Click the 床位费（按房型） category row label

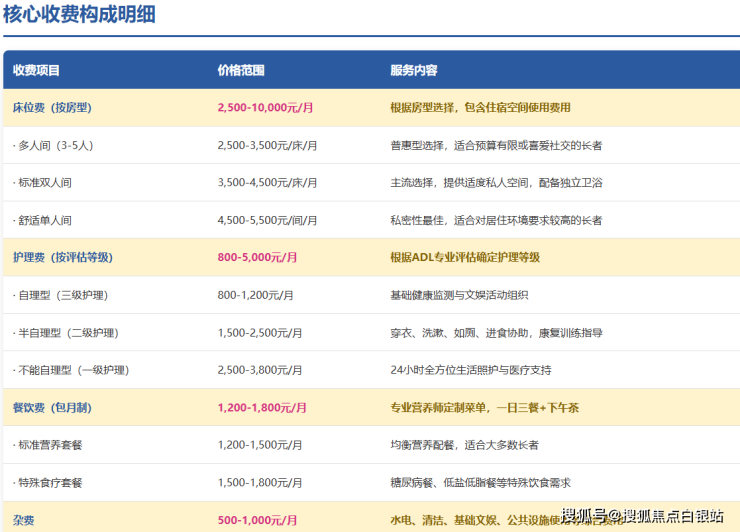58,107
